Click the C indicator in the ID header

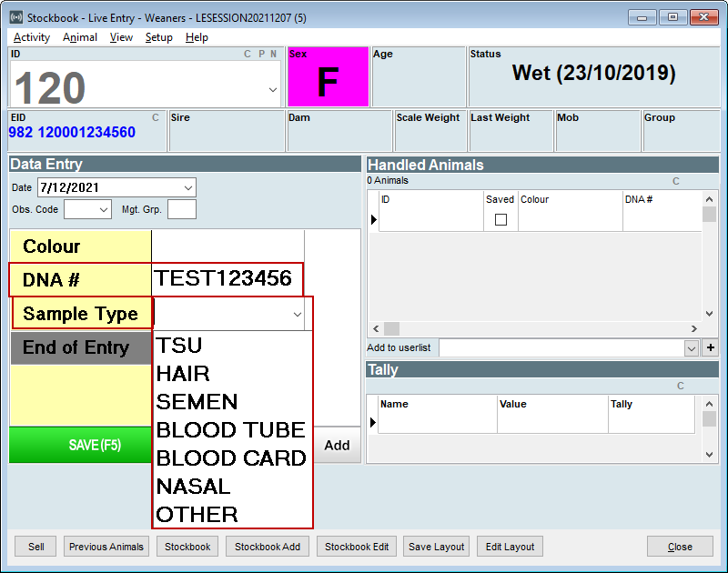[248, 54]
